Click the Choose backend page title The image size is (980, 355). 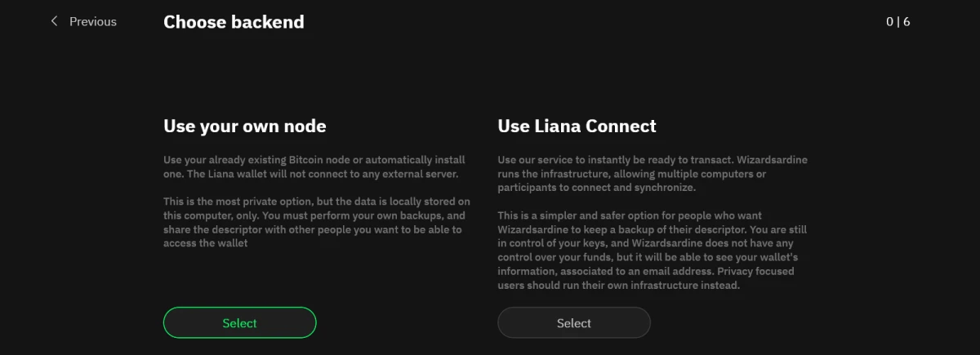coord(234,22)
